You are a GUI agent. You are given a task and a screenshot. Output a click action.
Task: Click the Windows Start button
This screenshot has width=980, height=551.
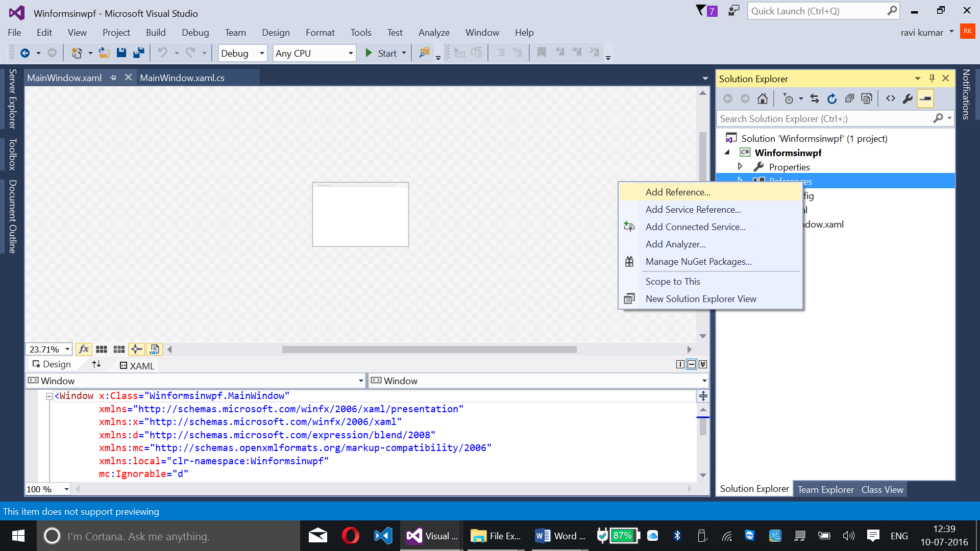click(x=18, y=536)
